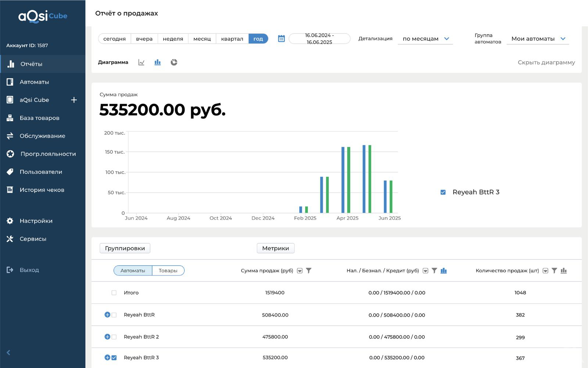Select the вчера period tab

[x=144, y=39]
